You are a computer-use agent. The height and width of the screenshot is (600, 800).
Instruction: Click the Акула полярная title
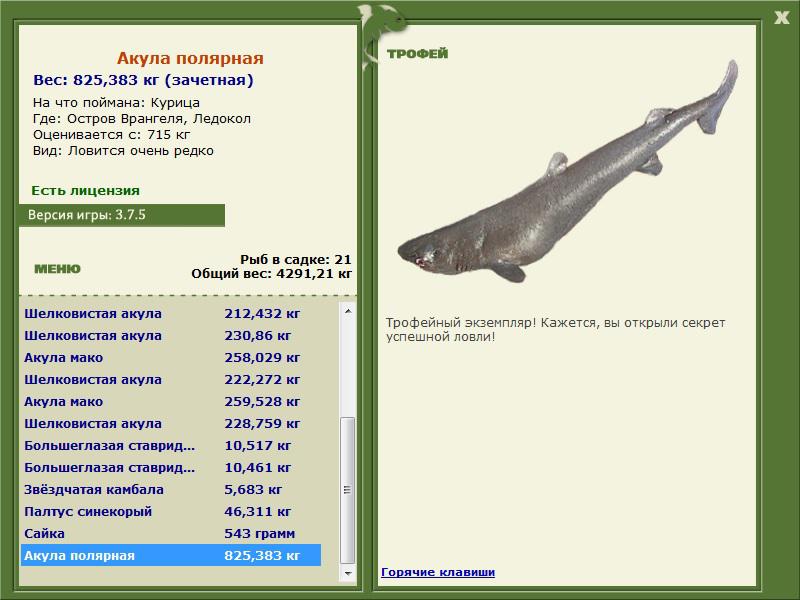point(190,58)
